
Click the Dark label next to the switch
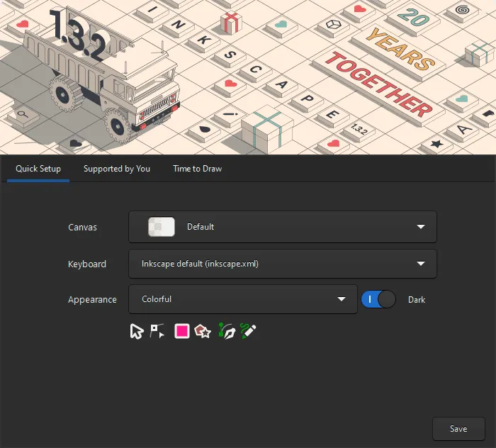click(x=417, y=300)
